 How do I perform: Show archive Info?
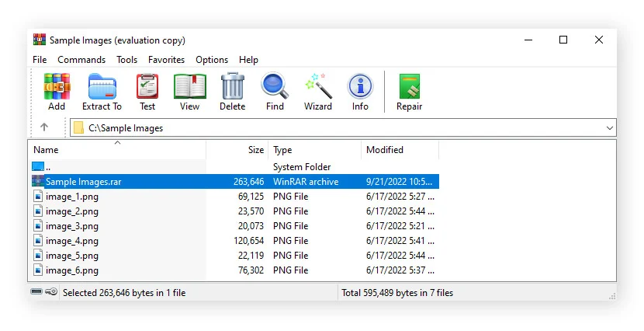coord(360,86)
